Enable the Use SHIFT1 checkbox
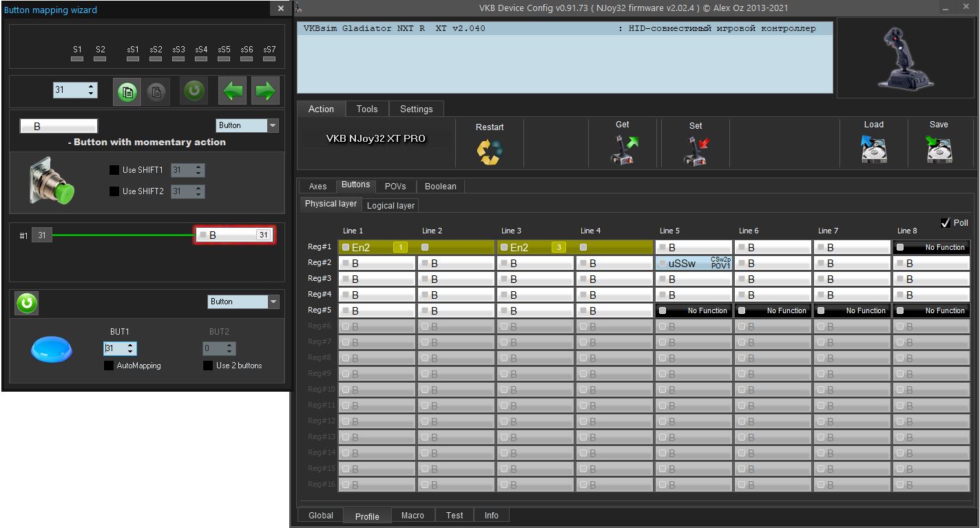 (114, 170)
